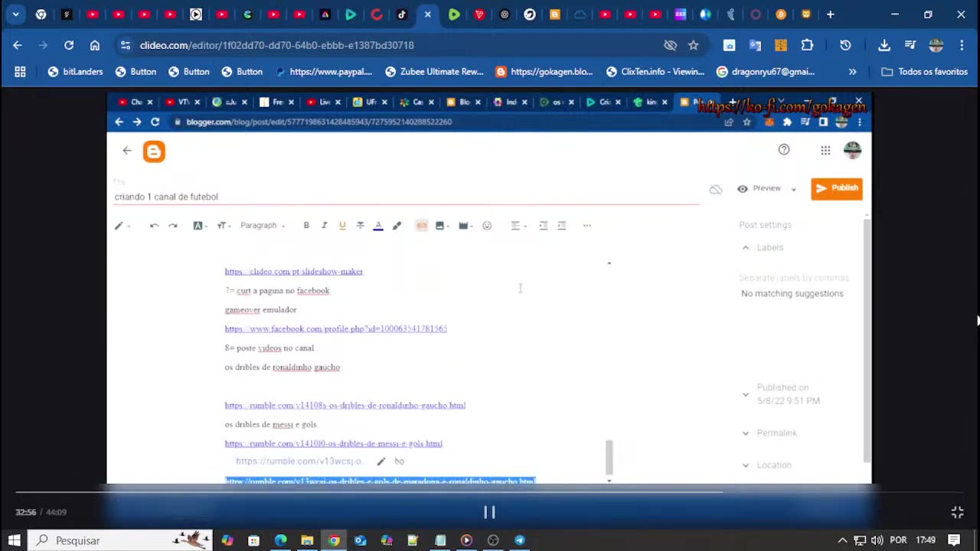Show more bookmarks chevron
The width and height of the screenshot is (980, 551).
click(x=852, y=72)
